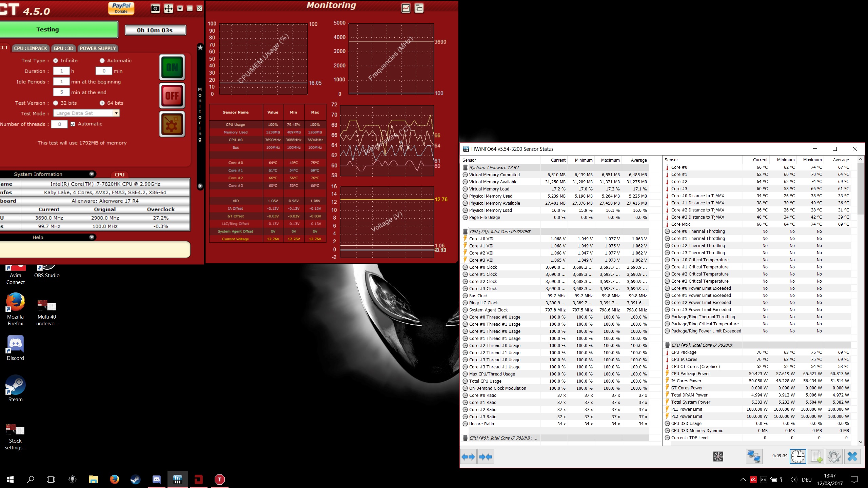Click HWiNFO expand columns arrows button
Image resolution: width=868 pixels, height=488 pixels.
(468, 457)
